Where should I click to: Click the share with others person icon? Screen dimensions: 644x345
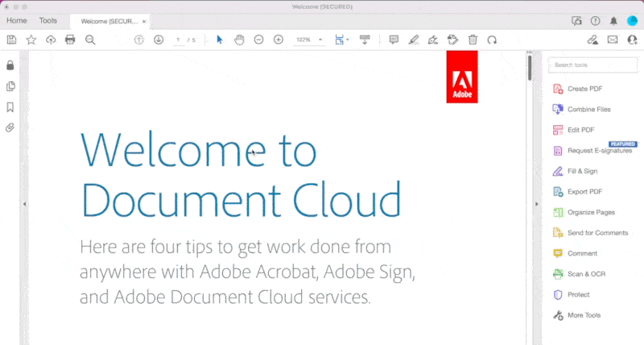[632, 39]
